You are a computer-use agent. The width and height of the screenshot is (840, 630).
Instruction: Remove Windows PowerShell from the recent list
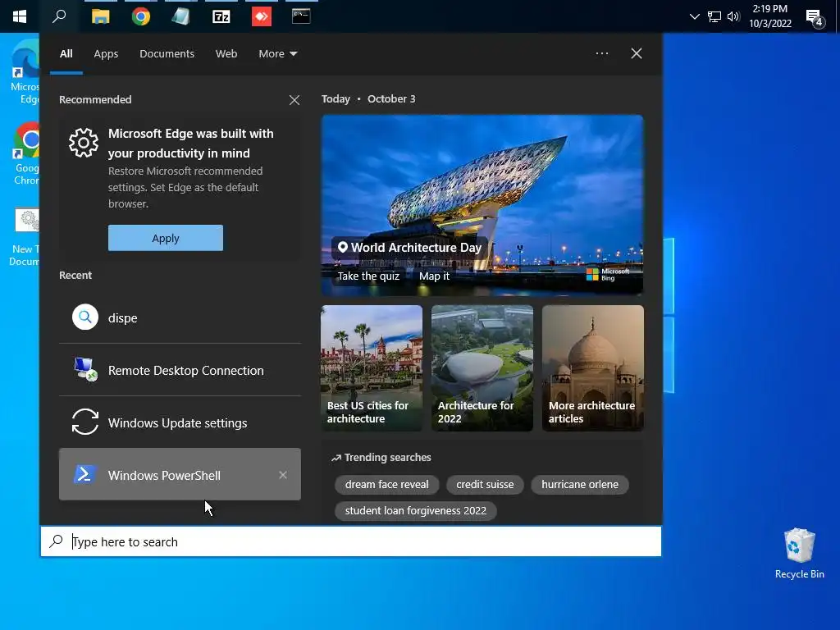point(283,475)
